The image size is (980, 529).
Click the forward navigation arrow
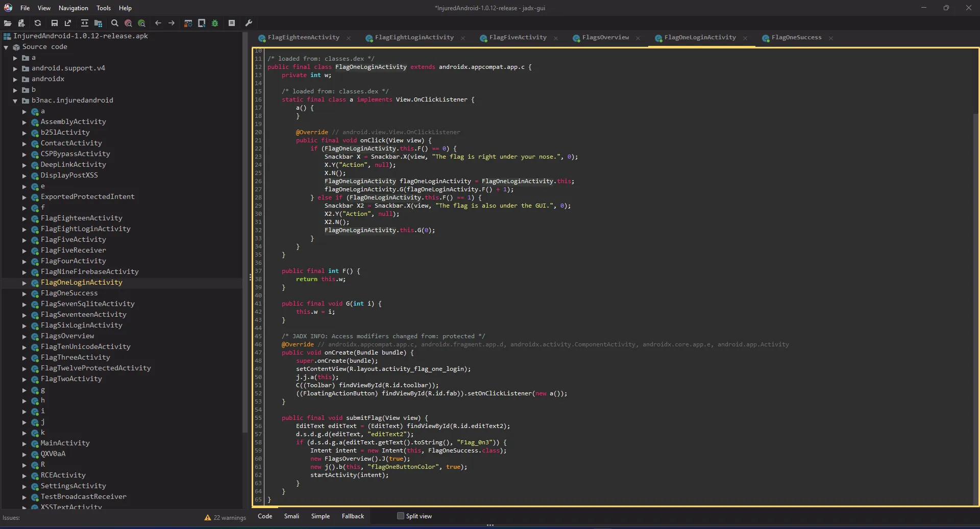[171, 23]
